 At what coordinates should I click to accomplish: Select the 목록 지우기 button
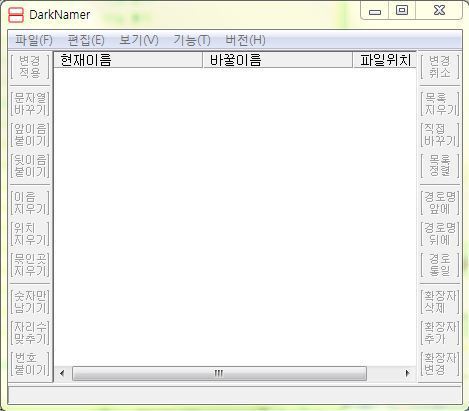point(440,104)
